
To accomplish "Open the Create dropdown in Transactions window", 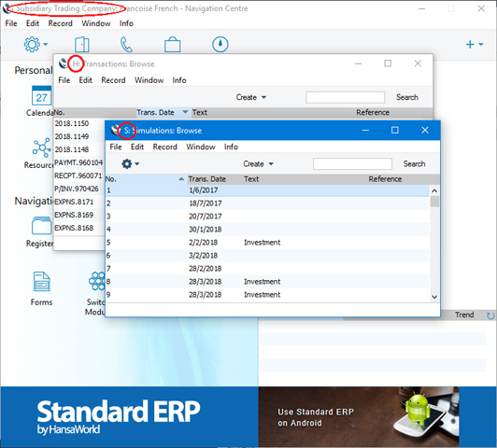I will [x=250, y=97].
